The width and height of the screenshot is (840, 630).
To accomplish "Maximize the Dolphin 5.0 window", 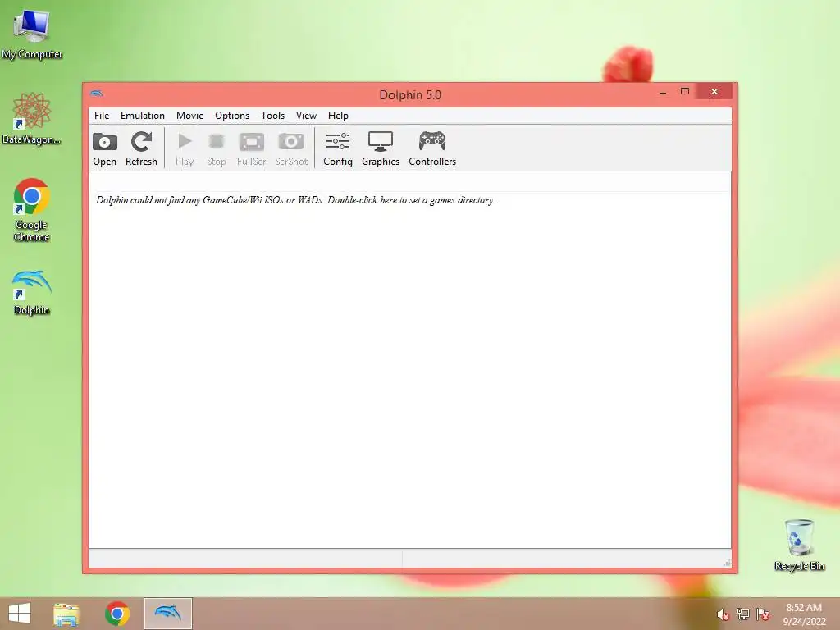I will tap(685, 92).
